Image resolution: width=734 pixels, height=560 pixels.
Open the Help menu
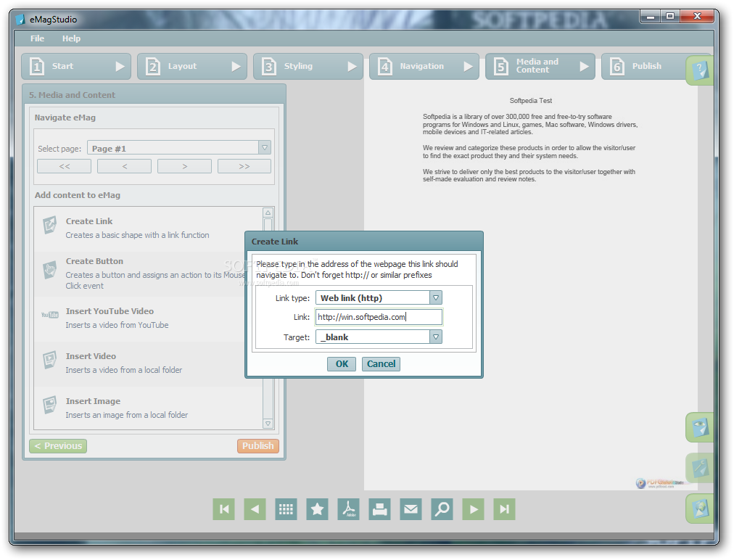71,38
